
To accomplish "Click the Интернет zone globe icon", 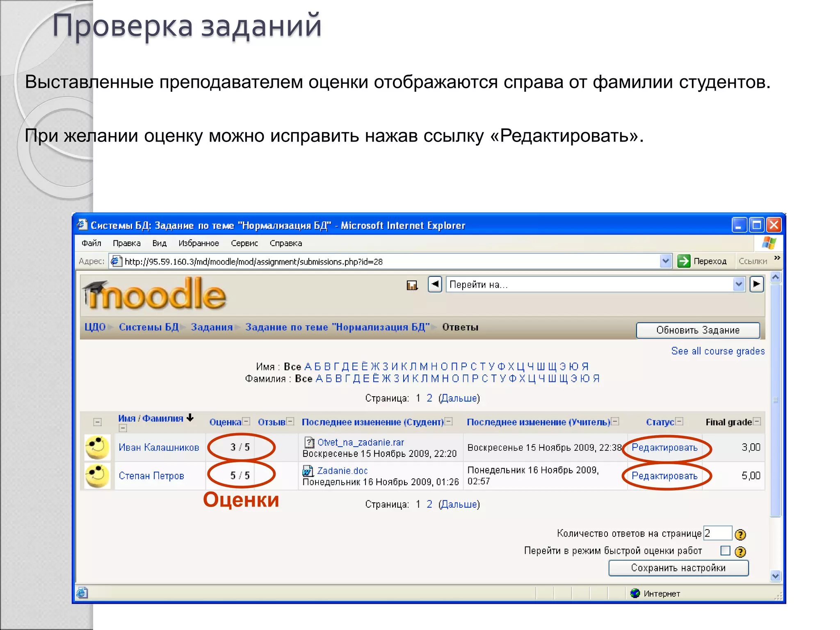I will [x=635, y=593].
